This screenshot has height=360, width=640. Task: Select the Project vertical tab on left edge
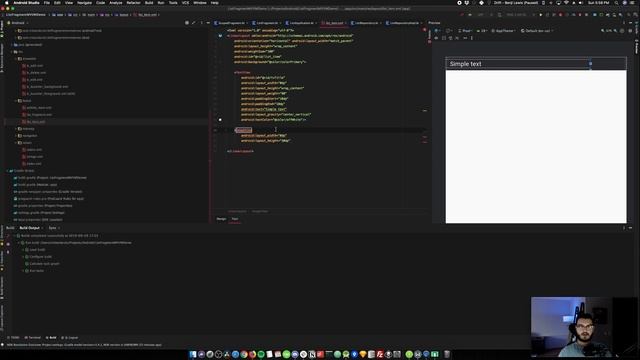[2, 26]
